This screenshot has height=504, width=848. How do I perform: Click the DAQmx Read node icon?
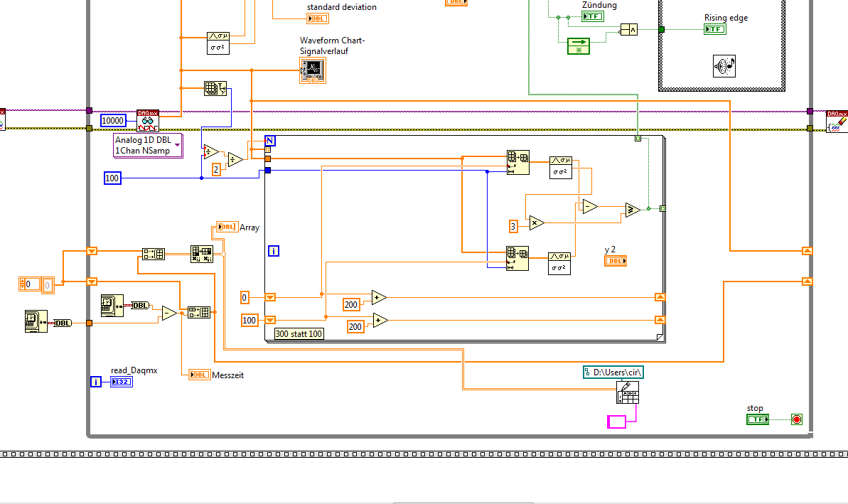[x=148, y=121]
